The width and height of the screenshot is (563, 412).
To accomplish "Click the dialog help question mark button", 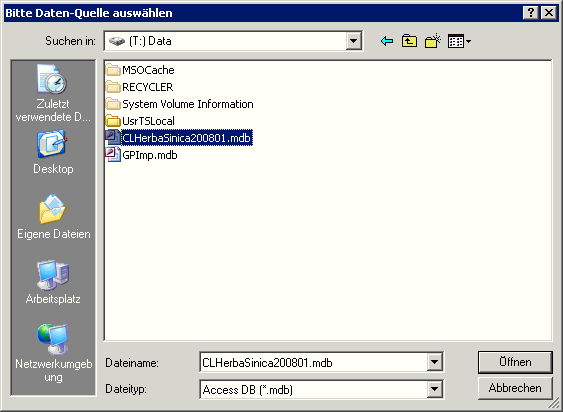I will click(530, 13).
